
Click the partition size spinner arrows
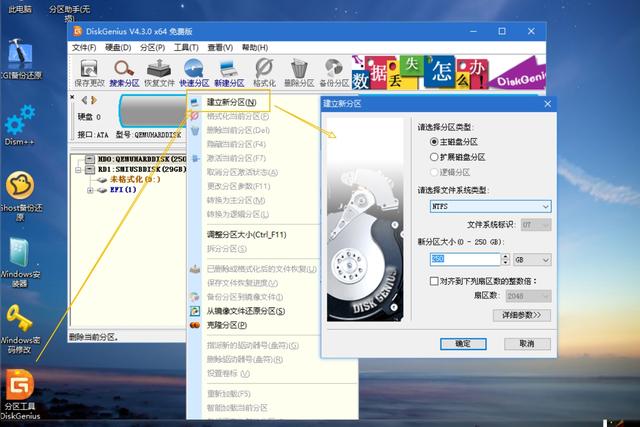point(505,259)
